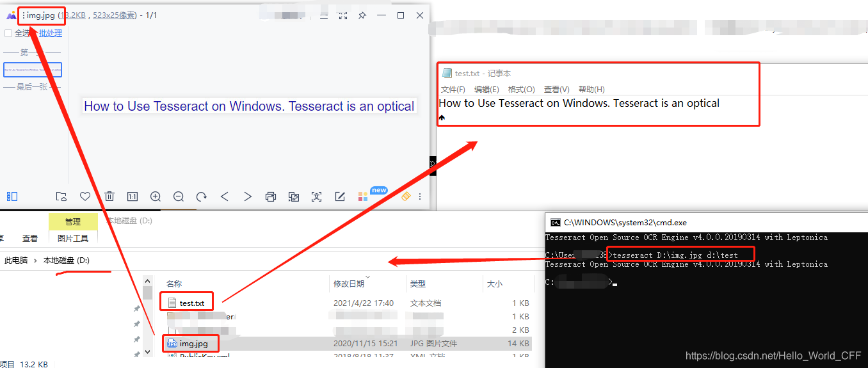Open the image viewer hamburger menu
This screenshot has height=368, width=868.
[x=323, y=15]
